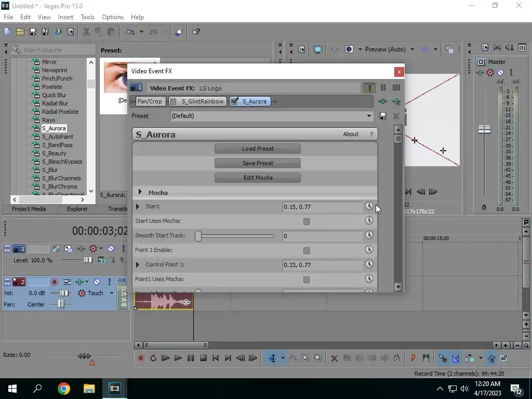Start recording with the red record button
Image resolution: width=532 pixels, height=399 pixels.
pos(140,358)
